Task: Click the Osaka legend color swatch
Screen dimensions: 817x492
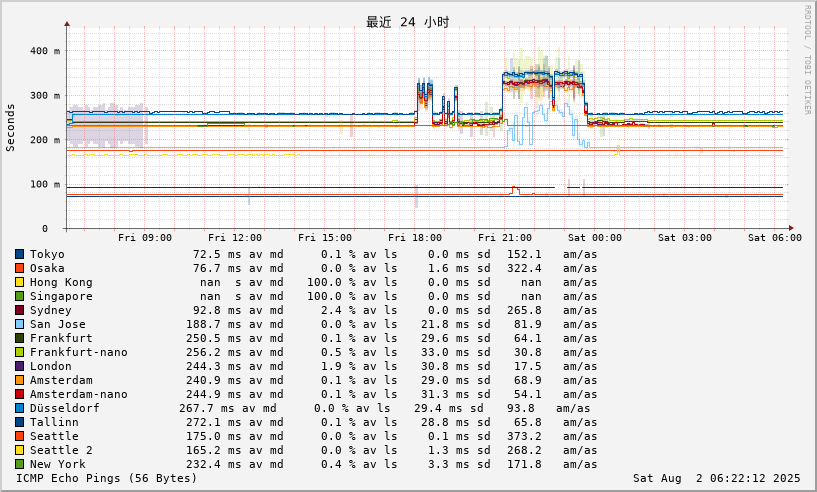Action: [19, 268]
